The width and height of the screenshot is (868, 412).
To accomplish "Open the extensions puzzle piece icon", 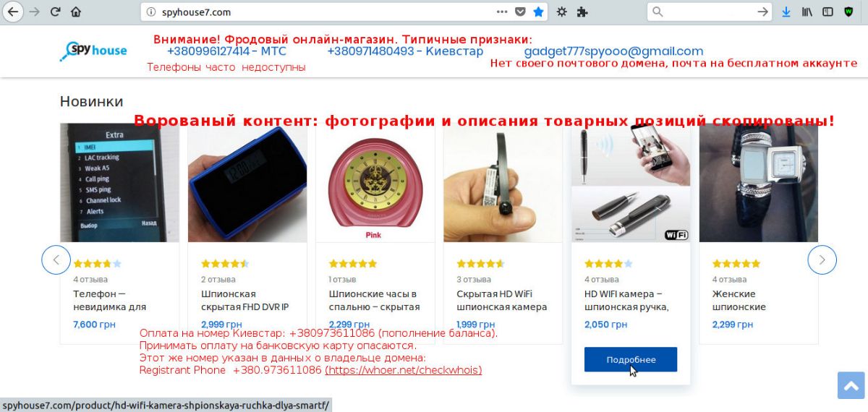I will point(584,12).
